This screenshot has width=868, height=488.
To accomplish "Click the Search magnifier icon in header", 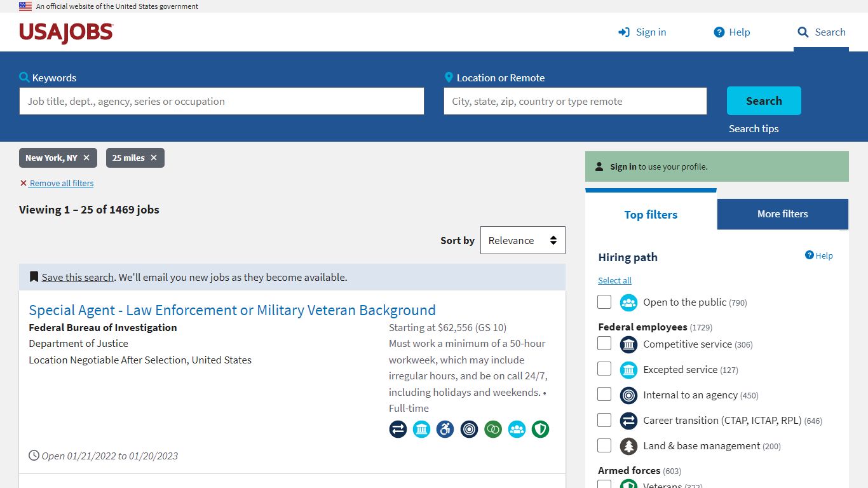I will [803, 32].
